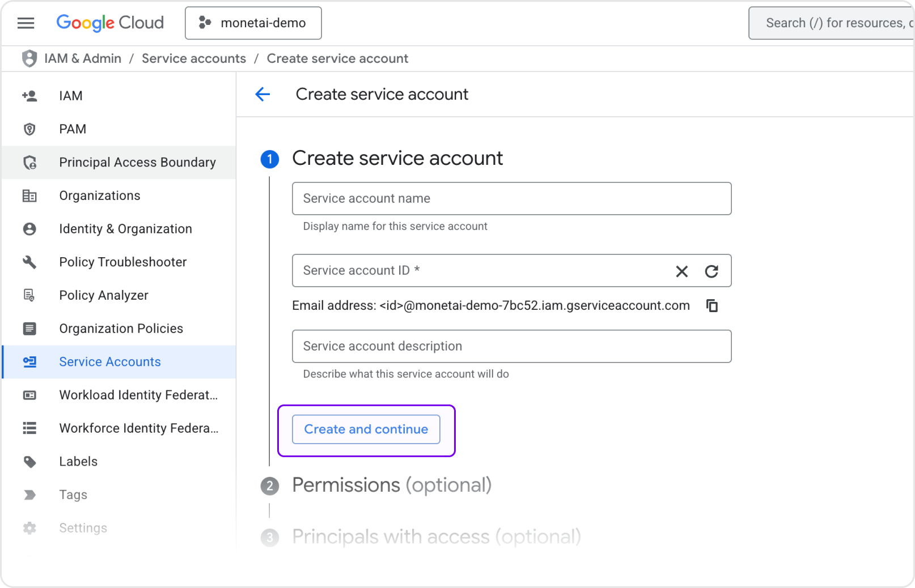Open Principal Access Boundary page

(x=119, y=163)
